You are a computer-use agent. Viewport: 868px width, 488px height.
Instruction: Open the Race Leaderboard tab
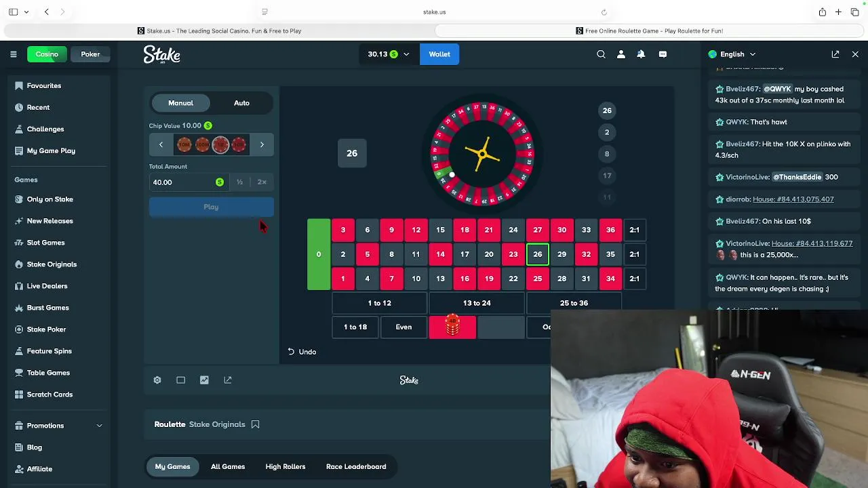(356, 466)
